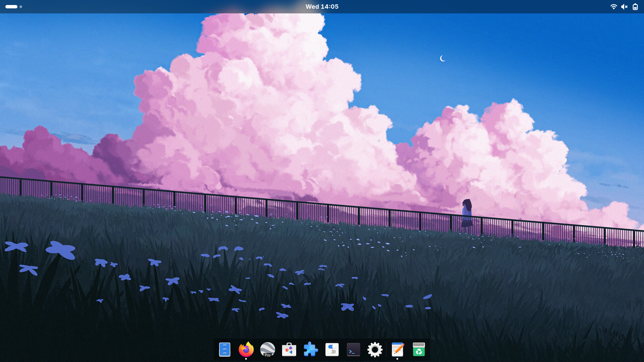Launch the Extensions puzzle-piece app

(310, 350)
